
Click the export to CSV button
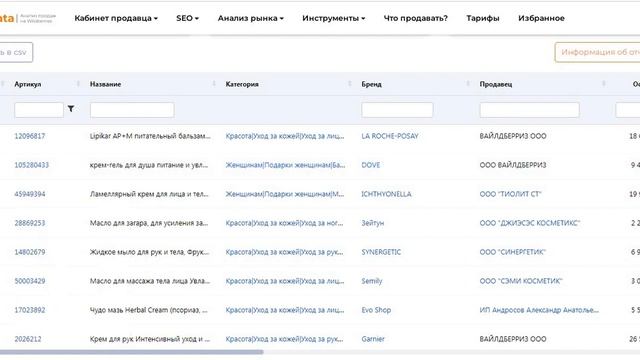pos(16,52)
